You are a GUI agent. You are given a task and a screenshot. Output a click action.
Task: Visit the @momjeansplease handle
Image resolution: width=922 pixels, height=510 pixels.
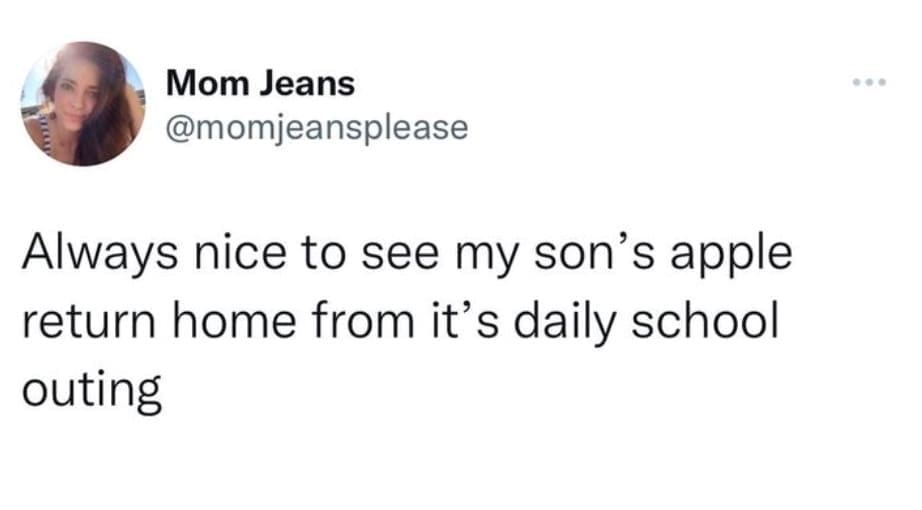click(x=317, y=129)
